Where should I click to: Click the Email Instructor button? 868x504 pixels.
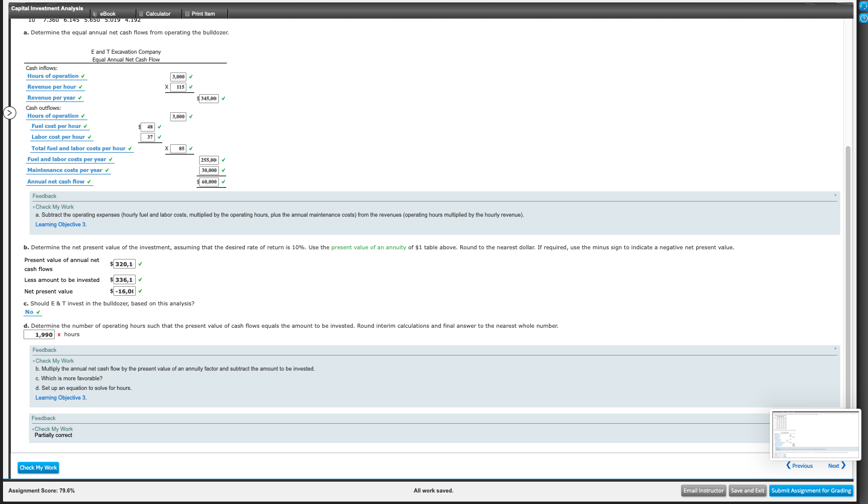point(703,491)
